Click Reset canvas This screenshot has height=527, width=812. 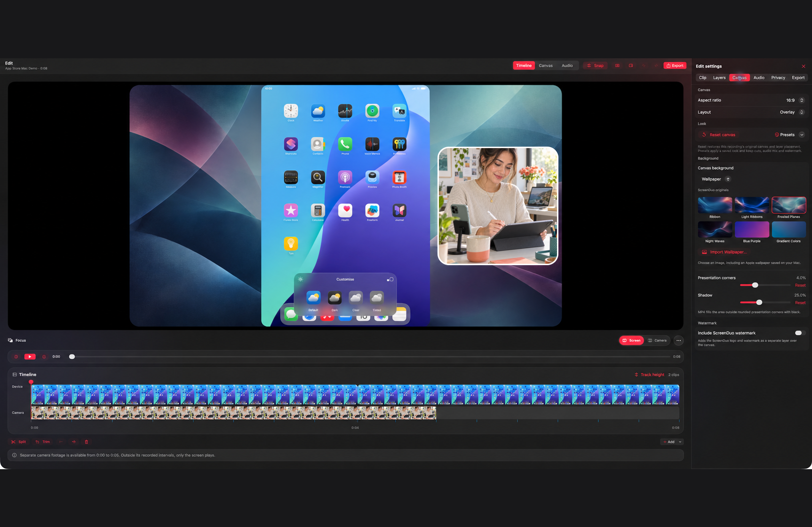pyautogui.click(x=718, y=135)
